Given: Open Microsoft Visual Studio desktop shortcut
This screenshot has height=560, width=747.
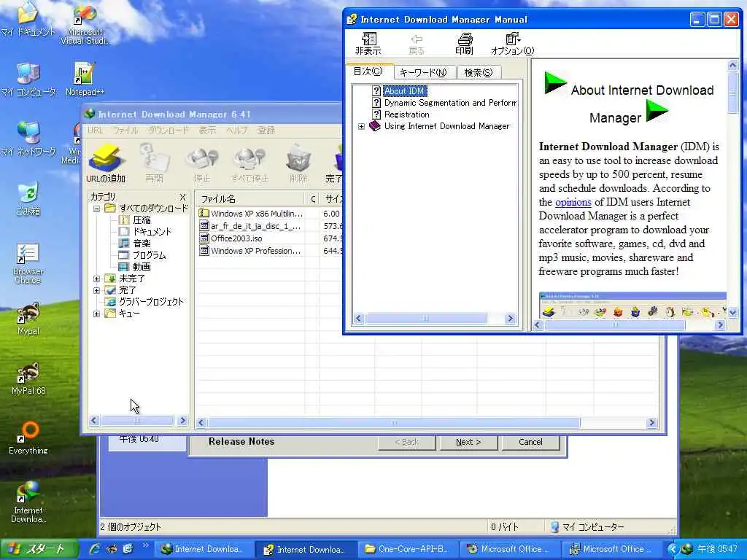Looking at the screenshot, I should click(85, 24).
